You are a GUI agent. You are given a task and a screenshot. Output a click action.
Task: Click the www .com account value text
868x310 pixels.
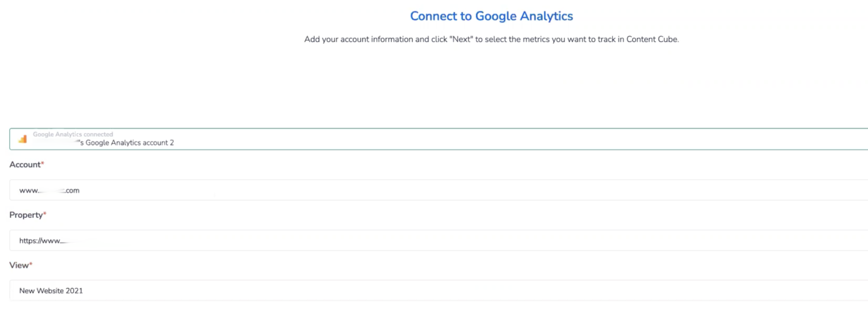point(49,191)
